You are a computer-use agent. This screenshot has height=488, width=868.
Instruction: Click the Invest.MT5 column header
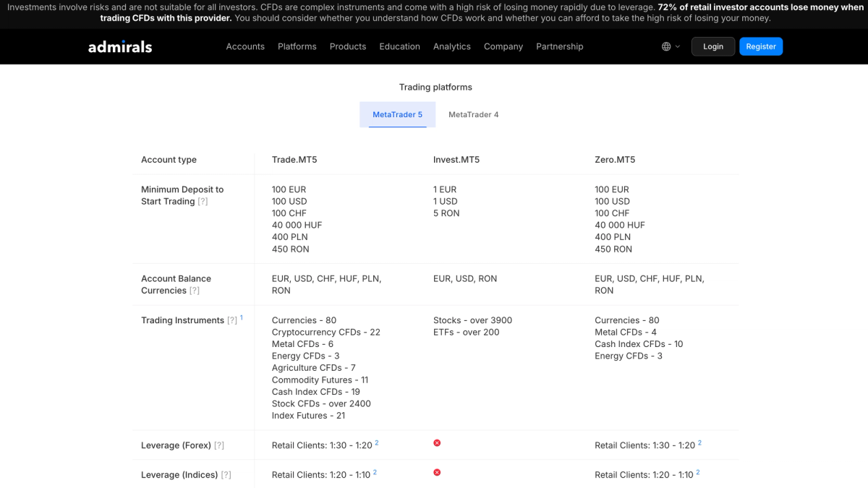point(456,160)
